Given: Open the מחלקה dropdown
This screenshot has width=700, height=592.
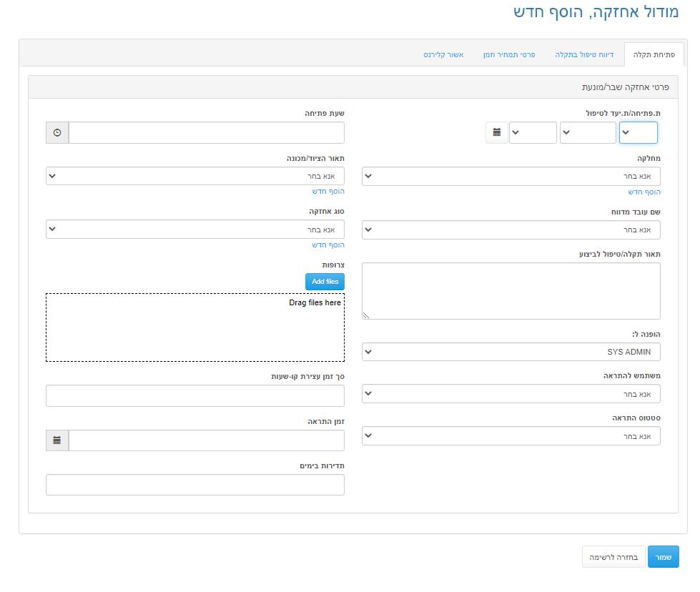Looking at the screenshot, I should tap(511, 177).
